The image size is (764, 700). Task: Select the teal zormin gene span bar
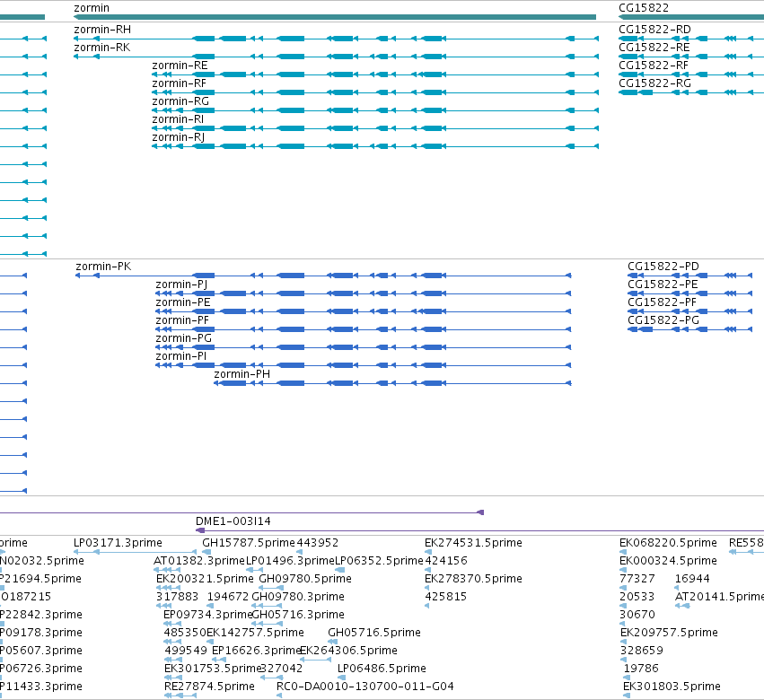pos(335,17)
